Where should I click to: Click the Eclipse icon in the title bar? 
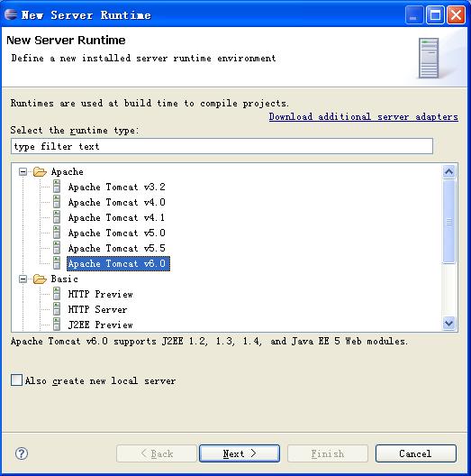pos(11,14)
